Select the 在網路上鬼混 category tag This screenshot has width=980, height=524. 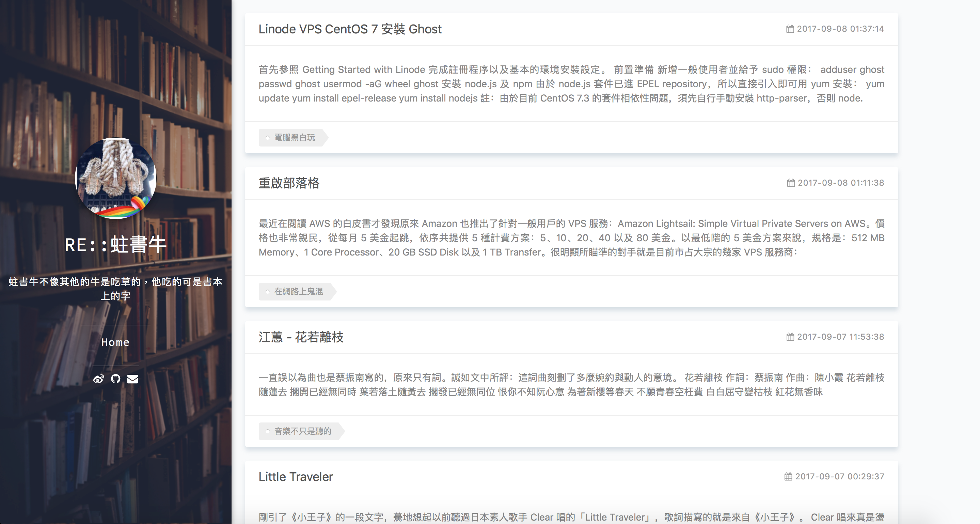click(298, 292)
